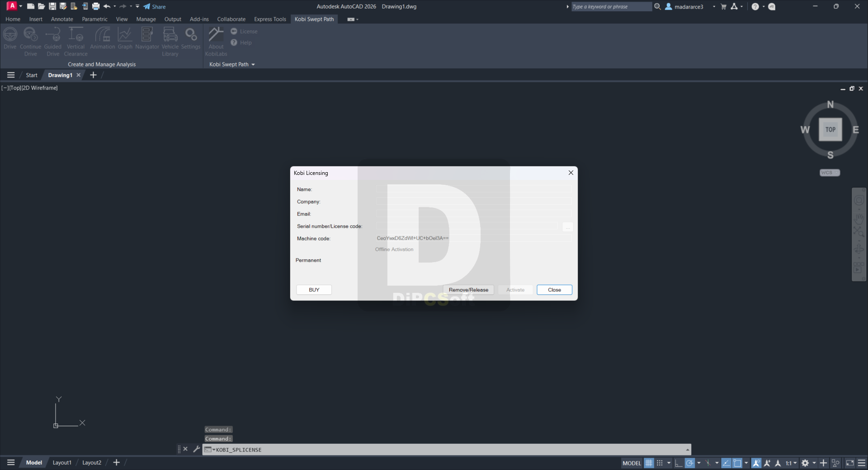Click the Open file folder icon
Image resolution: width=868 pixels, height=470 pixels.
click(x=41, y=6)
